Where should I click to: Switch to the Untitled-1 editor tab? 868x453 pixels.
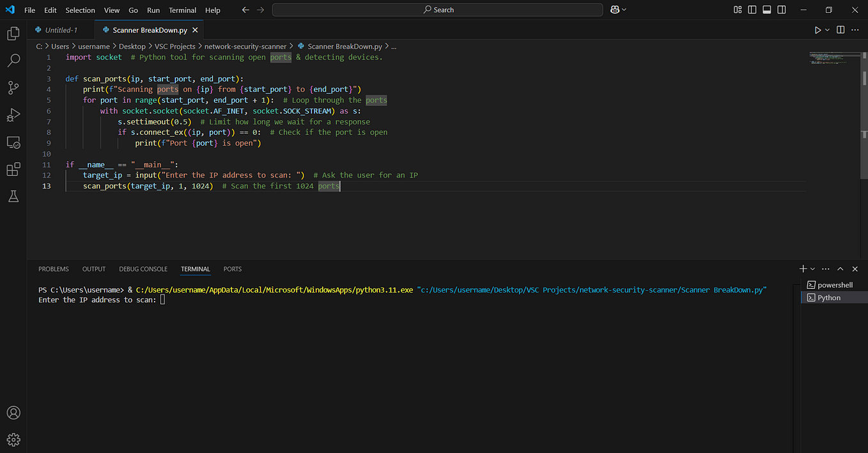point(61,30)
